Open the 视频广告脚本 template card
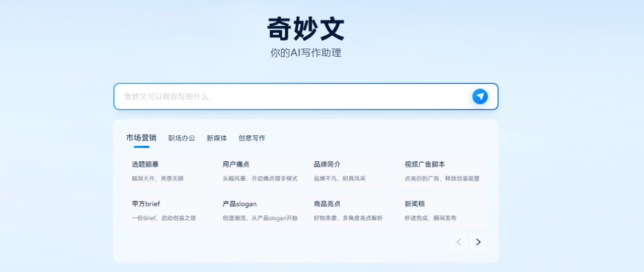644x272 pixels. pyautogui.click(x=442, y=171)
